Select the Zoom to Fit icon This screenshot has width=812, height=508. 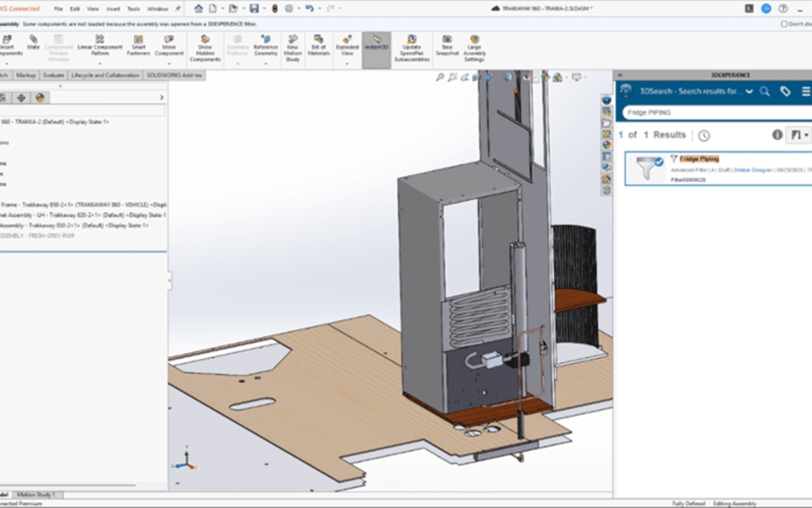tap(440, 77)
